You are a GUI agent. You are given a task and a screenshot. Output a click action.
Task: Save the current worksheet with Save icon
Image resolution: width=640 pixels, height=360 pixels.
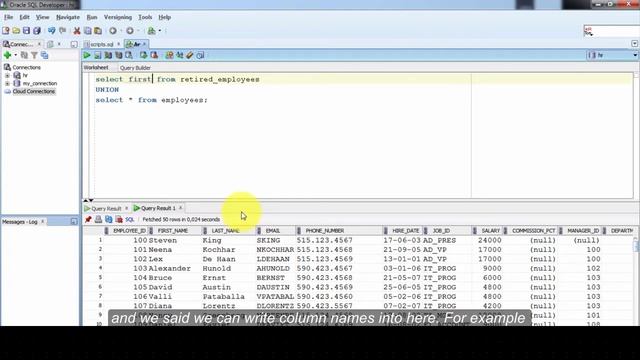(x=27, y=31)
